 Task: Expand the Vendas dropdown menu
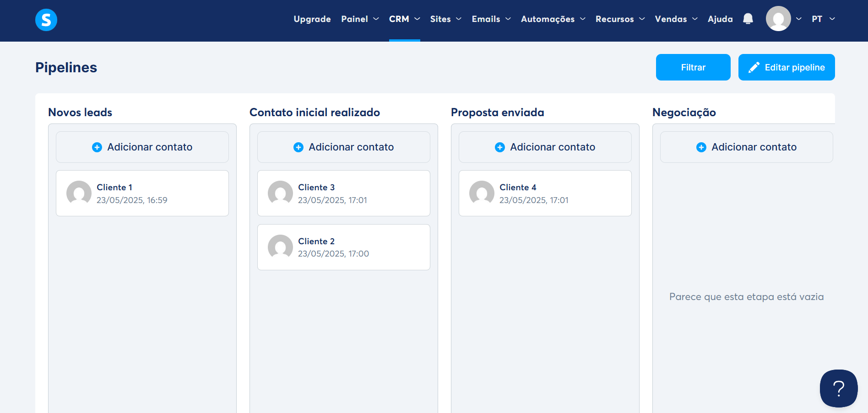click(x=676, y=19)
